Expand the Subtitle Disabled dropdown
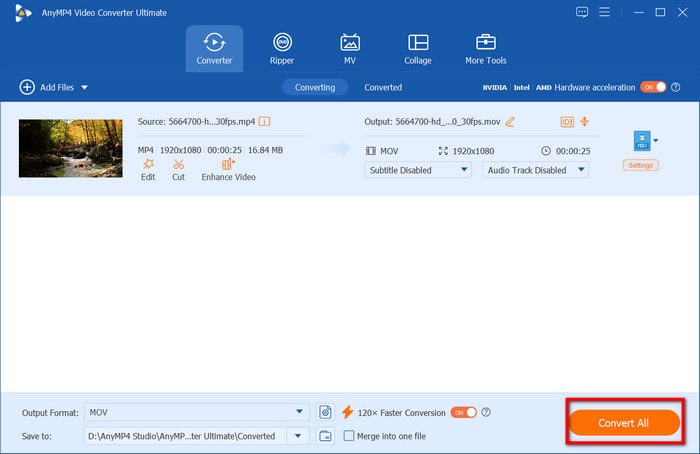Viewport: 700px width, 454px height. [x=418, y=170]
